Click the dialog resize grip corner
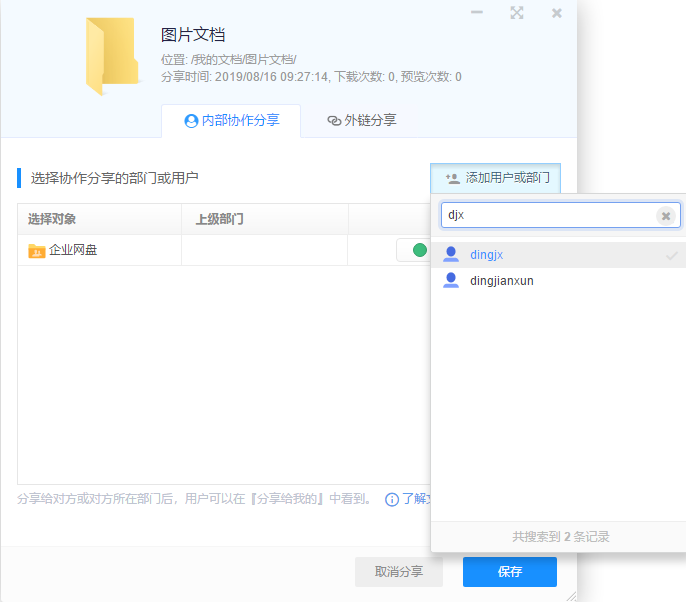Viewport: 686px width, 602px height. 571,596
